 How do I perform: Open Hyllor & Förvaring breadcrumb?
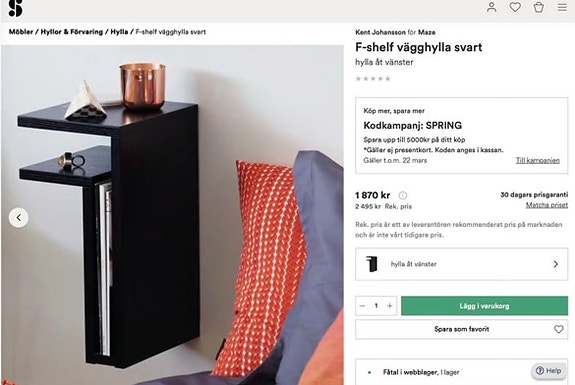click(72, 32)
